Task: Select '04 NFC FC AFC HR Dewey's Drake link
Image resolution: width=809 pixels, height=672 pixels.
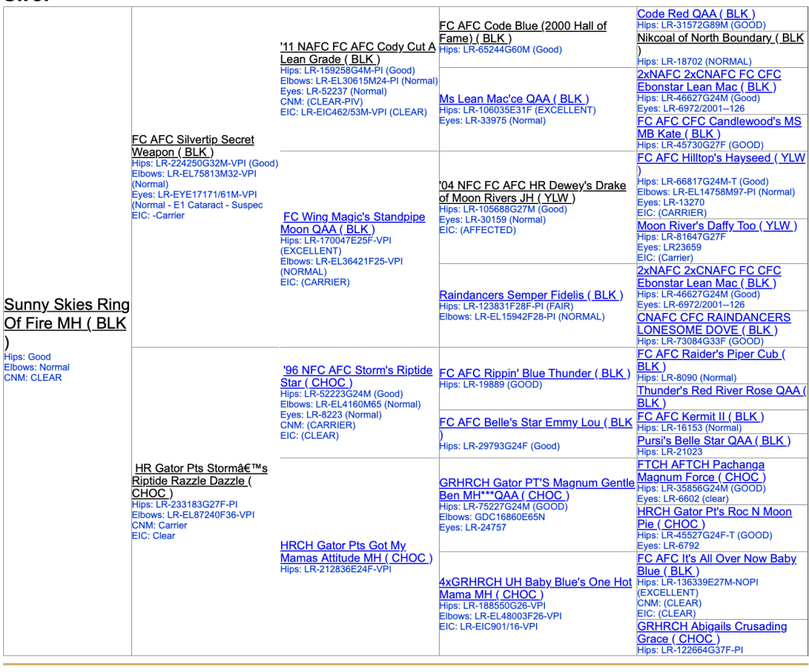Action: (532, 186)
